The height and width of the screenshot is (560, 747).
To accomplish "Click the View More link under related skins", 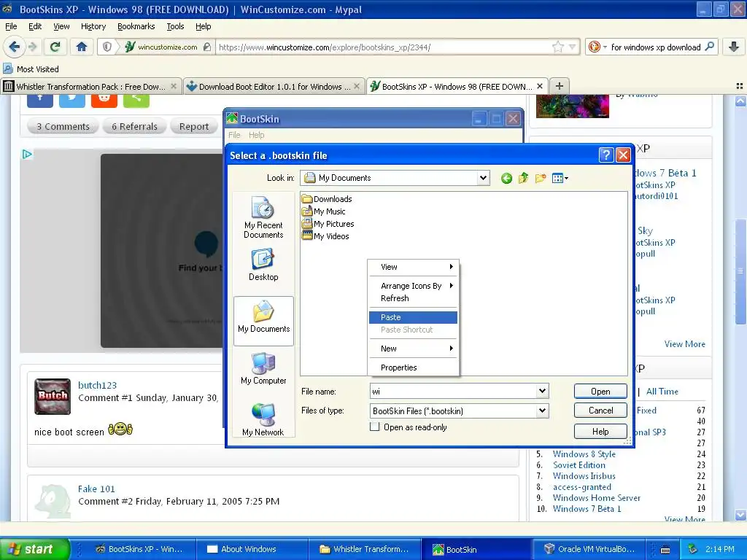I will point(684,344).
